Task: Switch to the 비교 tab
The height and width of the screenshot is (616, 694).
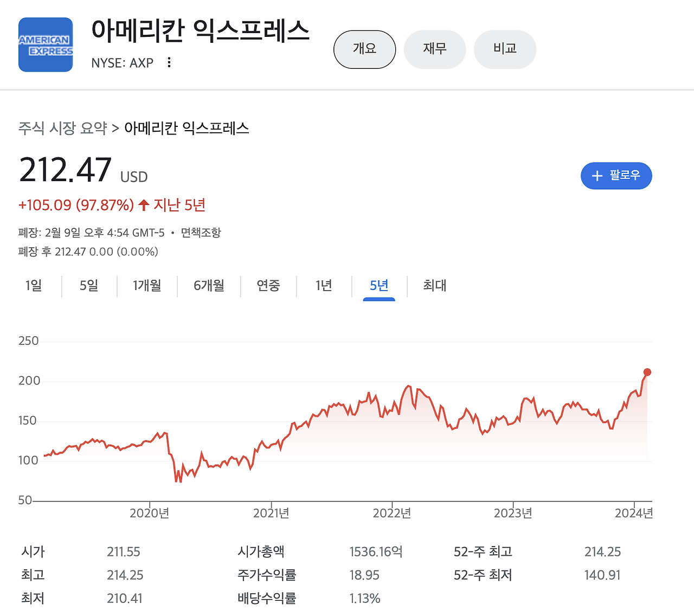Action: pyautogui.click(x=505, y=49)
